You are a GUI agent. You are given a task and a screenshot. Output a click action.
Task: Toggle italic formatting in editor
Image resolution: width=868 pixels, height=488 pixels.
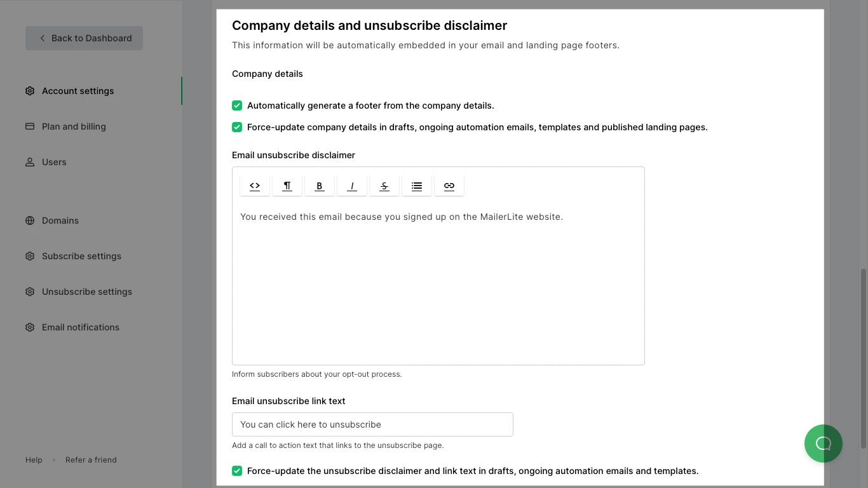352,186
